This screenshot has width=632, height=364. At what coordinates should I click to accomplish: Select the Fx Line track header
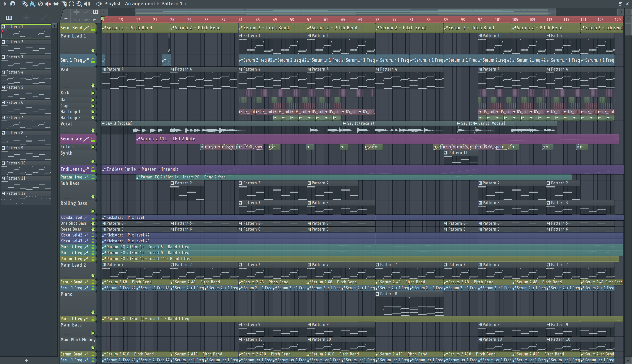tap(78, 147)
